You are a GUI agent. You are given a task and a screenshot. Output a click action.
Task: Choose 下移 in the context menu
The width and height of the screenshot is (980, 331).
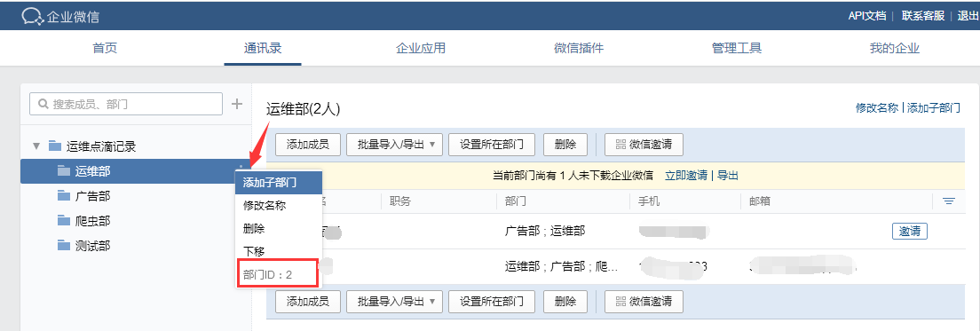pyautogui.click(x=279, y=251)
